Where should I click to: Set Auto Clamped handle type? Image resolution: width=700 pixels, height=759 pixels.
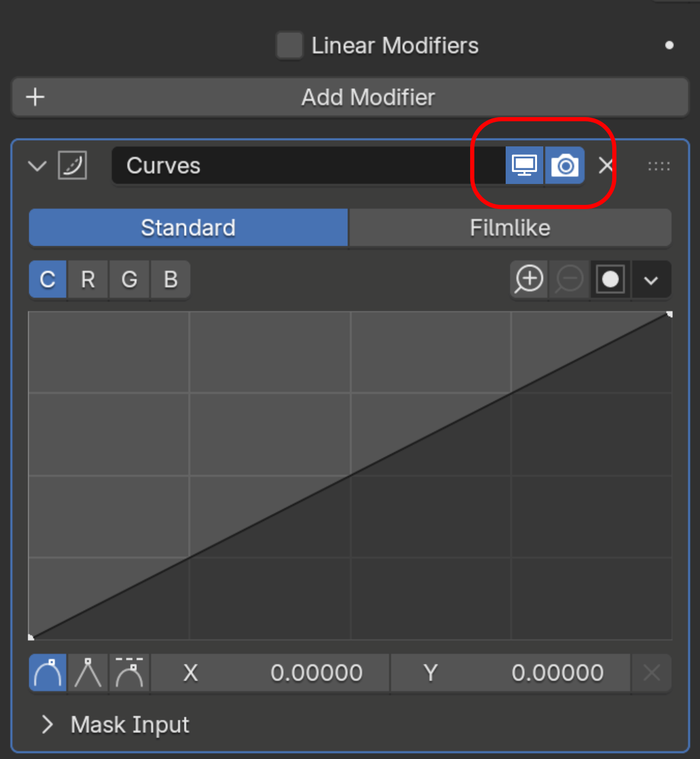point(129,673)
